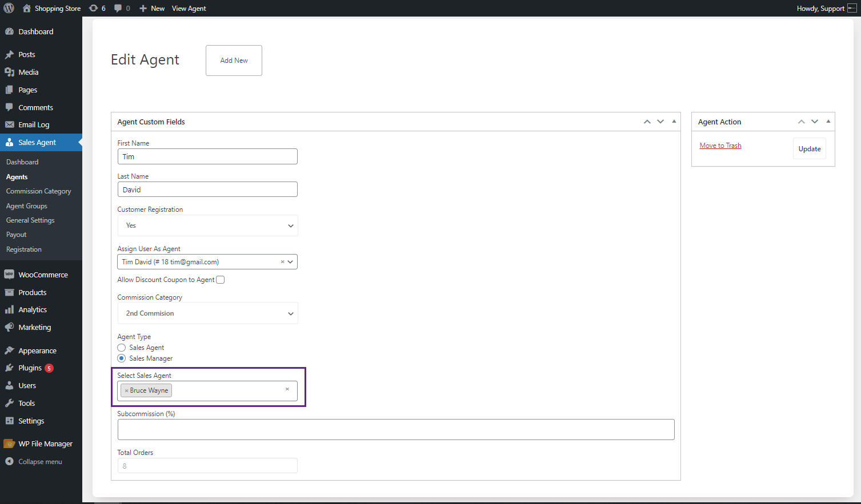Collapse the Agent Custom Fields panel

click(674, 122)
